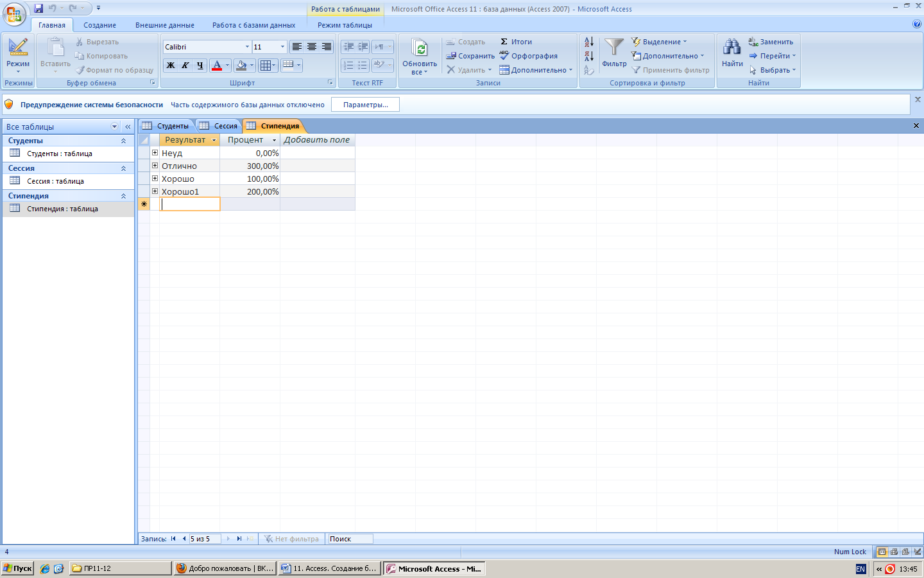The width and height of the screenshot is (924, 578).
Task: Open the Главная ribbon tab
Action: tap(52, 25)
